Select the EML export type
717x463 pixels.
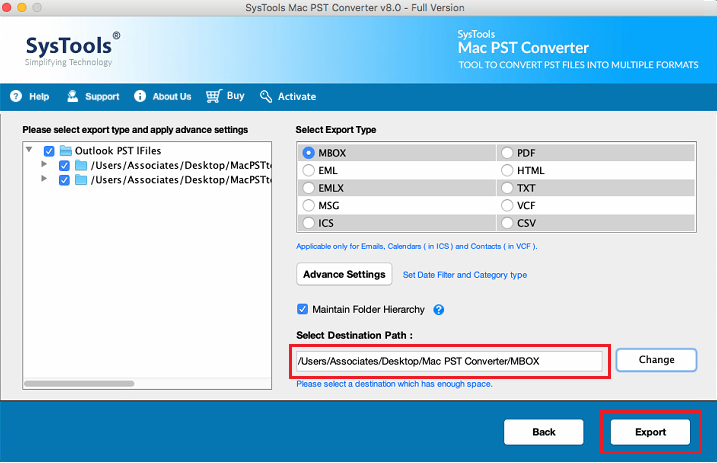309,170
